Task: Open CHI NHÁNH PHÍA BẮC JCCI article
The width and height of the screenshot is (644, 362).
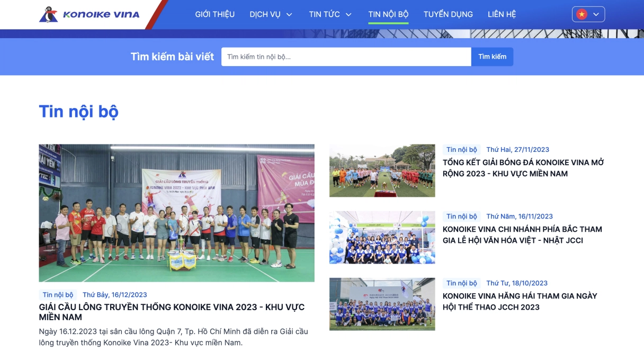Action: (x=522, y=234)
